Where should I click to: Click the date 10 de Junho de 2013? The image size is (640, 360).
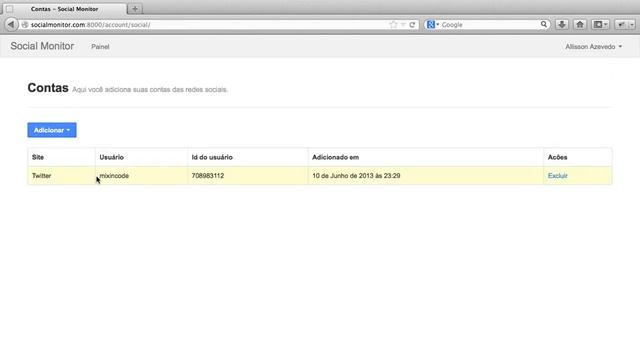pyautogui.click(x=356, y=176)
